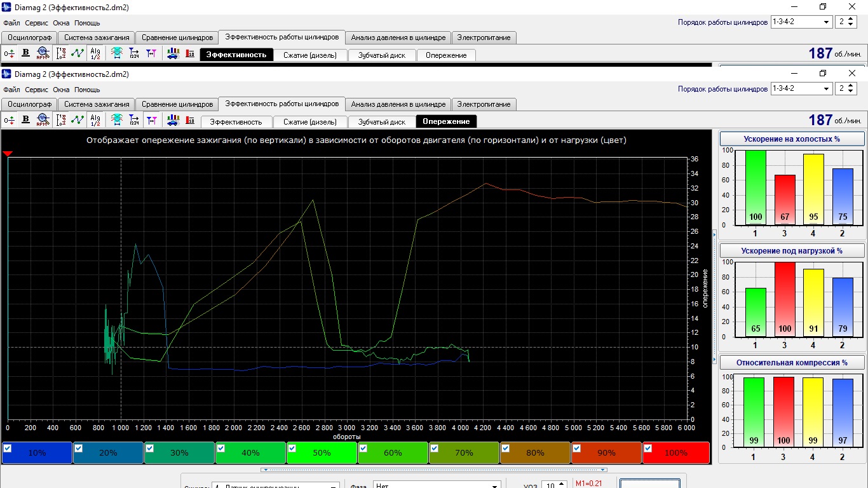868x488 pixels.
Task: Click the red triangle marker at chart top-left
Action: [8, 154]
